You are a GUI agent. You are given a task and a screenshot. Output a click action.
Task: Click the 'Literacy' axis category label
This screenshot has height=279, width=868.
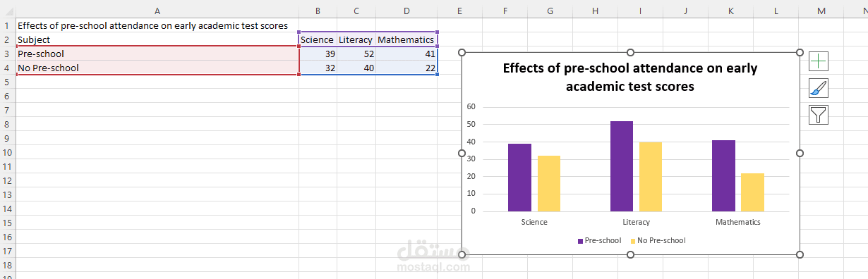coord(637,222)
